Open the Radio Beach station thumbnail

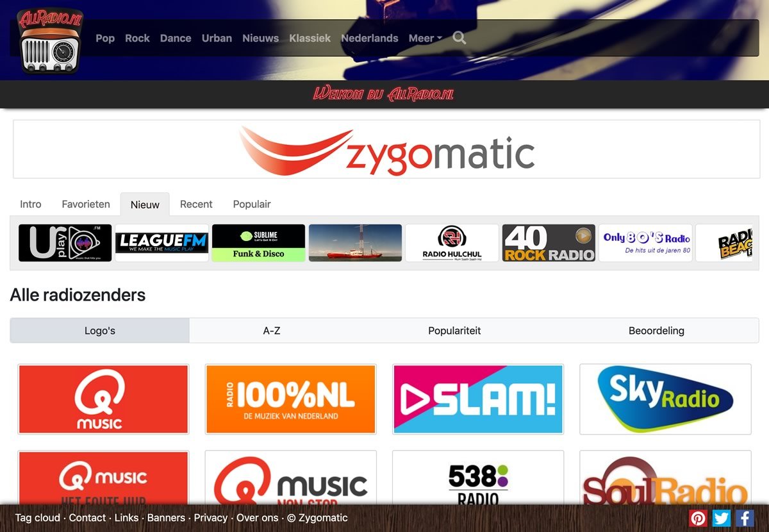click(724, 243)
